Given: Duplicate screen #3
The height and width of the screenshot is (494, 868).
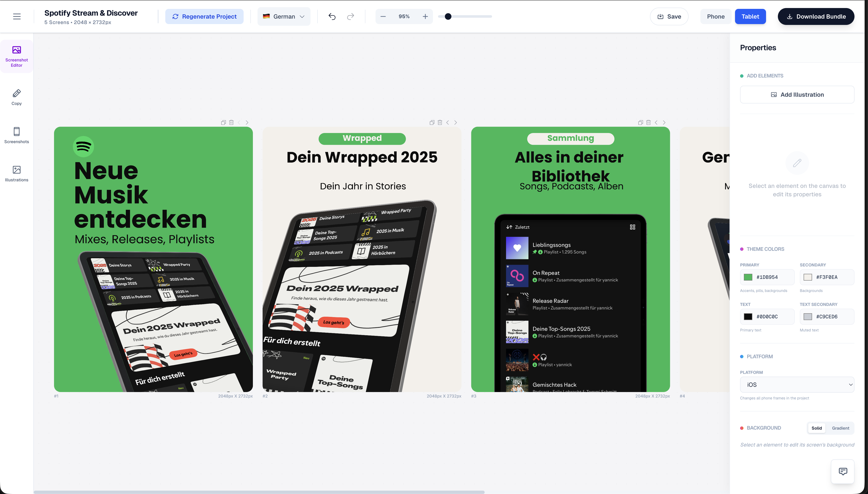Looking at the screenshot, I should [640, 122].
